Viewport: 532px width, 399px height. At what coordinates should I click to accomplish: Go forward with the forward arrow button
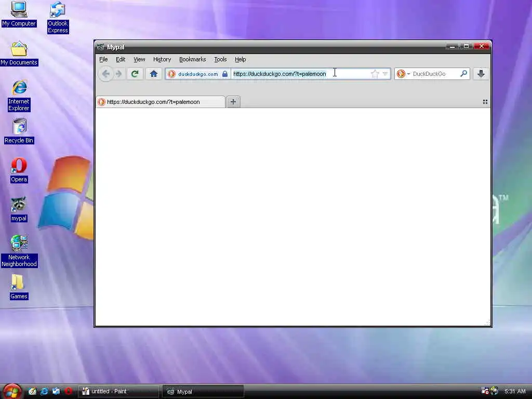119,74
